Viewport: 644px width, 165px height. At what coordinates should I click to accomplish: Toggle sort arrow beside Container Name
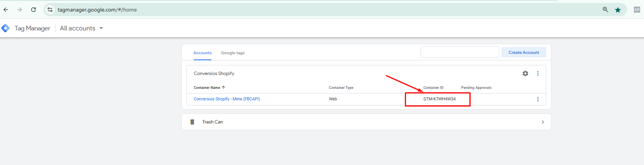click(223, 87)
